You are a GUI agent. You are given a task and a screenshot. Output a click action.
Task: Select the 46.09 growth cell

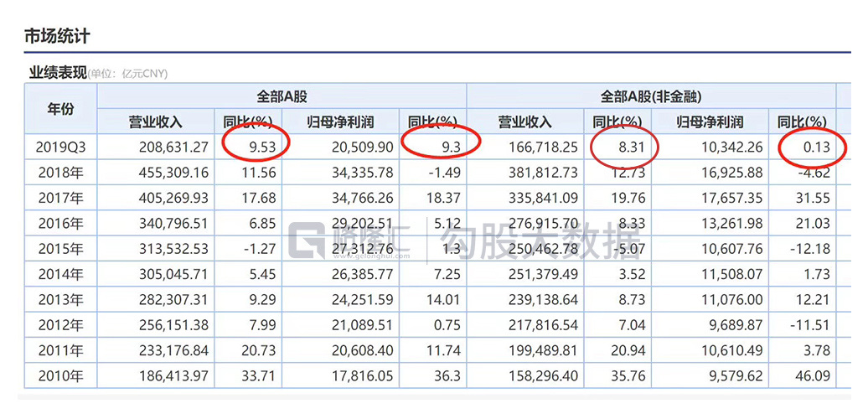(x=812, y=376)
